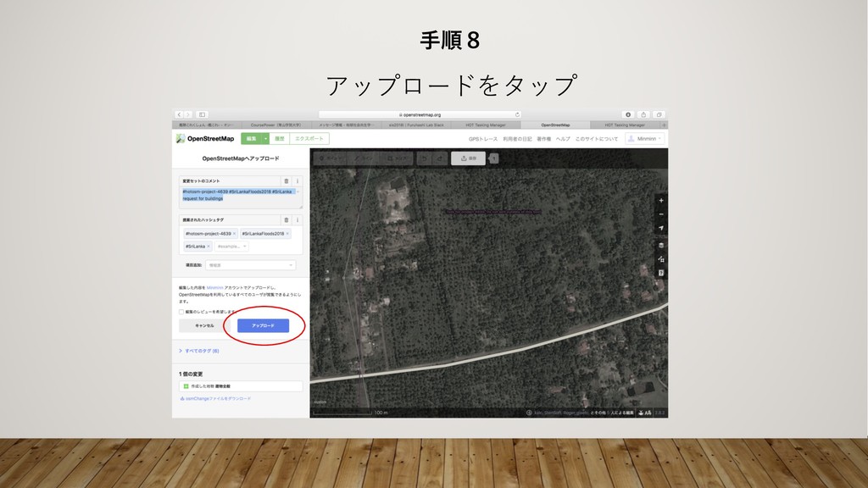Switch to the first HOT Tasking Manager tab
This screenshot has height=488, width=868.
click(x=486, y=125)
